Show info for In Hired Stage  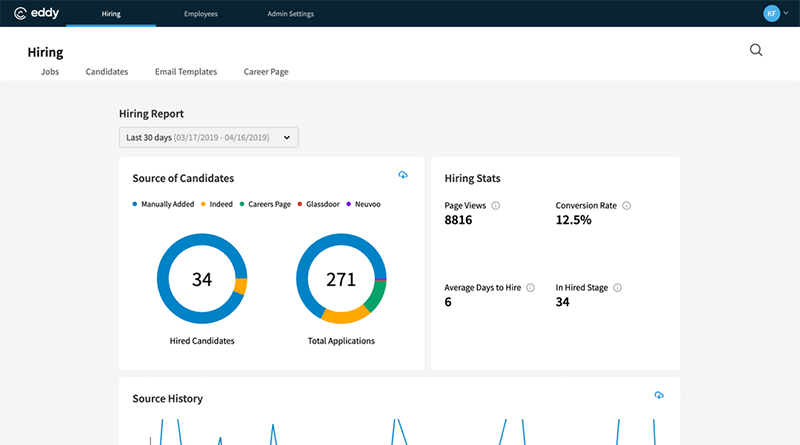pos(618,288)
